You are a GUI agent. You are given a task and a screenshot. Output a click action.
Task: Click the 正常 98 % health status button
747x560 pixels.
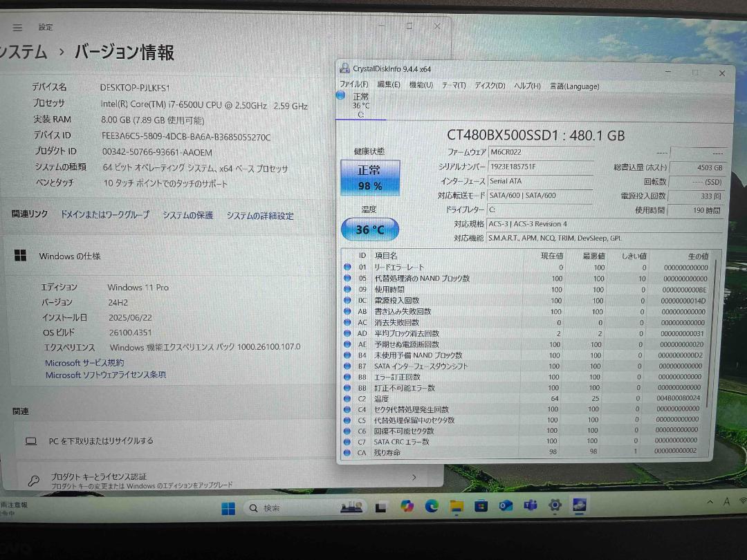tap(370, 178)
